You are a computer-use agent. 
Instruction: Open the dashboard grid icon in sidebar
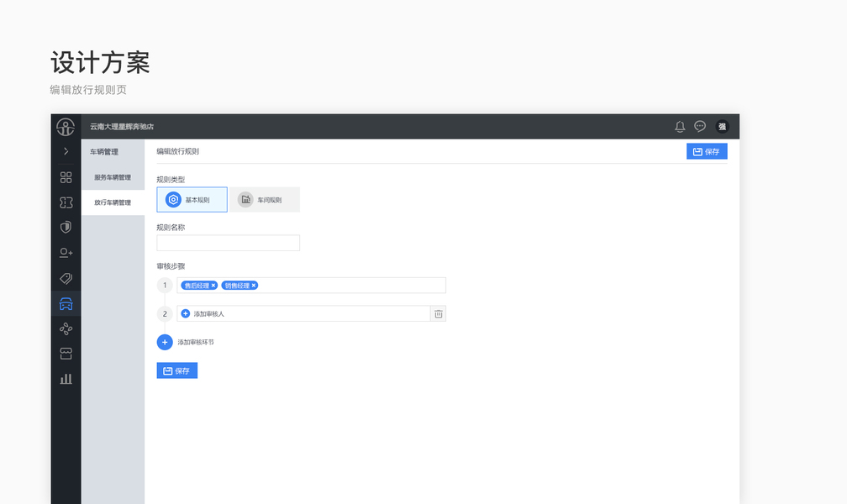(66, 177)
